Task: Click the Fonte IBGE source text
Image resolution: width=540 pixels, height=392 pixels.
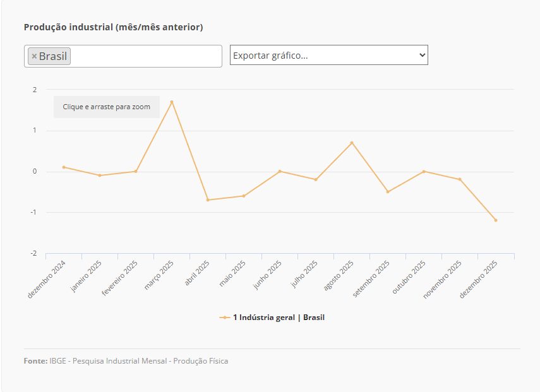Action: tap(126, 361)
